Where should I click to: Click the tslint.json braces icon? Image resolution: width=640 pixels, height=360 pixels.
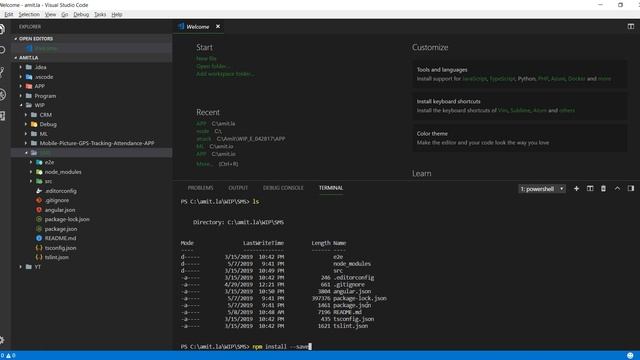click(x=39, y=257)
